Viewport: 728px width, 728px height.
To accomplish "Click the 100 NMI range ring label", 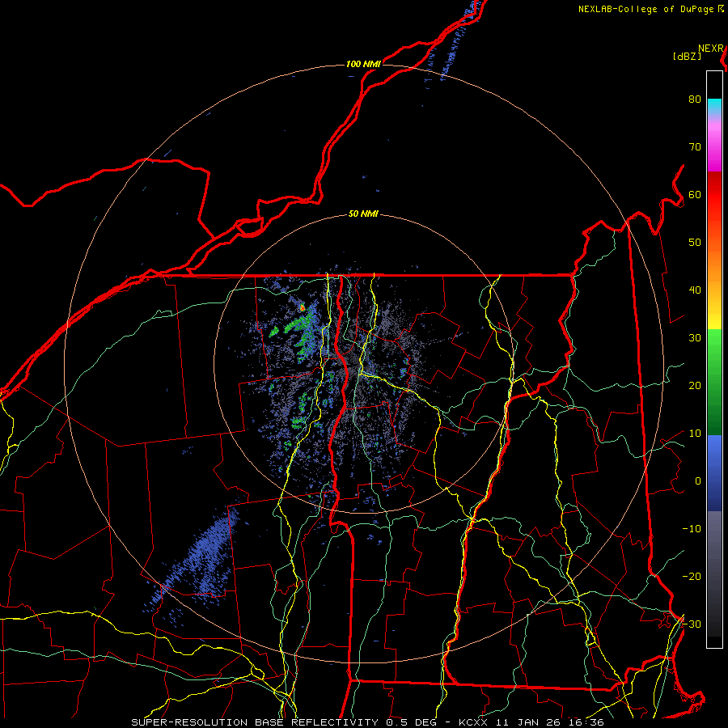I will (x=363, y=64).
